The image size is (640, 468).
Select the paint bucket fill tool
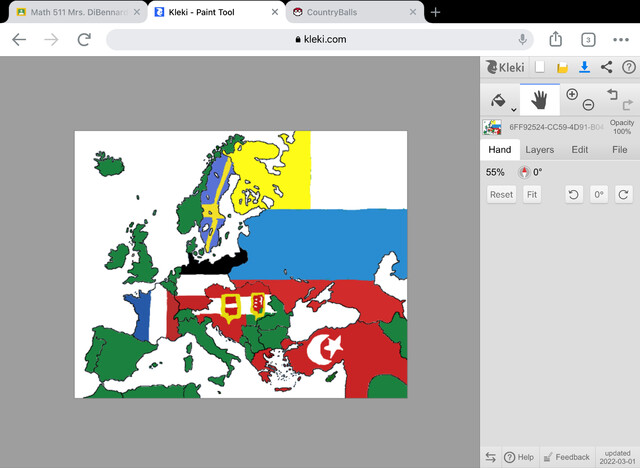498,100
